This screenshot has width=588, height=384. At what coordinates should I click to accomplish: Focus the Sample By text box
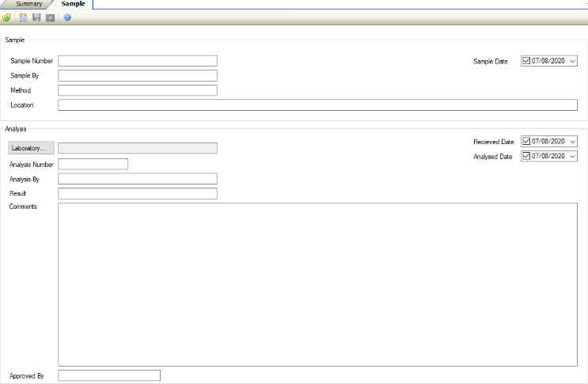138,76
